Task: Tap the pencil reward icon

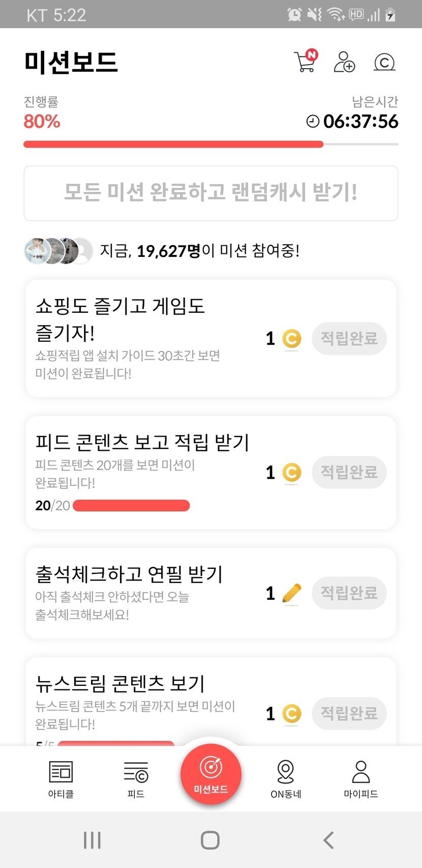Action: point(291,593)
